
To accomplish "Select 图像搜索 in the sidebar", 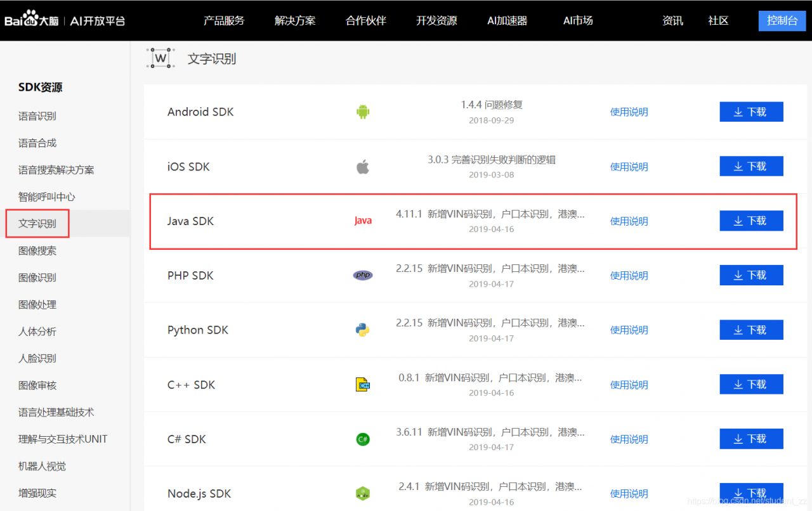I will (37, 251).
